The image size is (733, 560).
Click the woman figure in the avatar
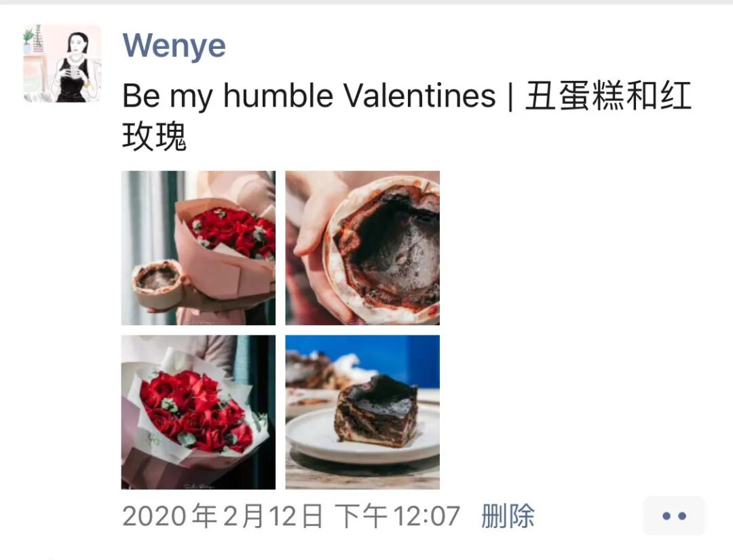point(75,68)
